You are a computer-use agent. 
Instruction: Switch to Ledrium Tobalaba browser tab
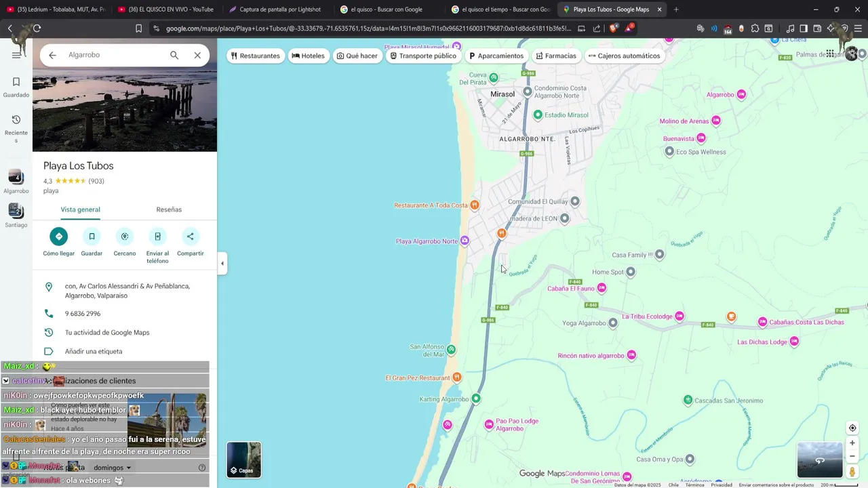[56, 9]
